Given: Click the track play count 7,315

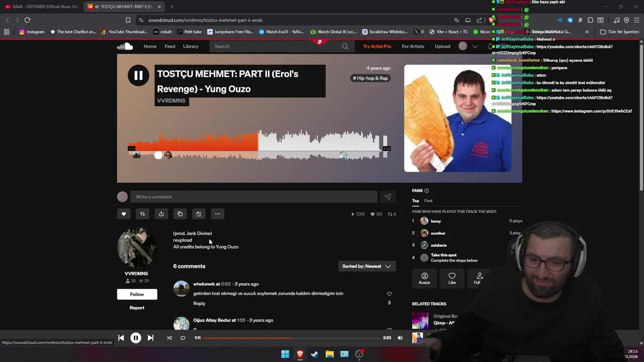Looking at the screenshot, I should 358,214.
